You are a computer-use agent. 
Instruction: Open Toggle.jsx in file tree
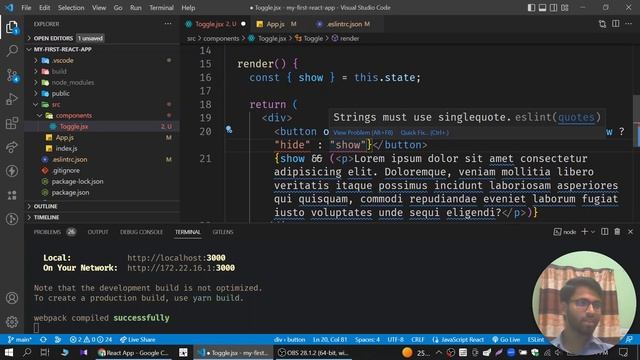(74, 126)
